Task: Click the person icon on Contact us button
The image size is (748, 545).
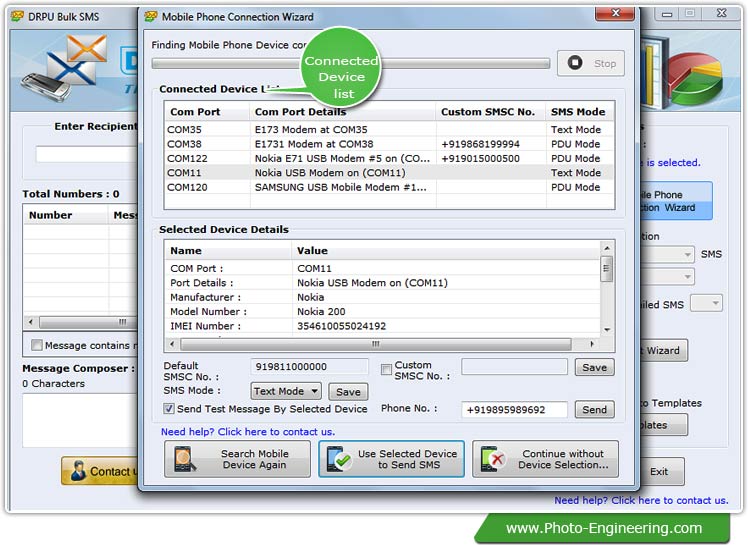Action: (x=78, y=471)
